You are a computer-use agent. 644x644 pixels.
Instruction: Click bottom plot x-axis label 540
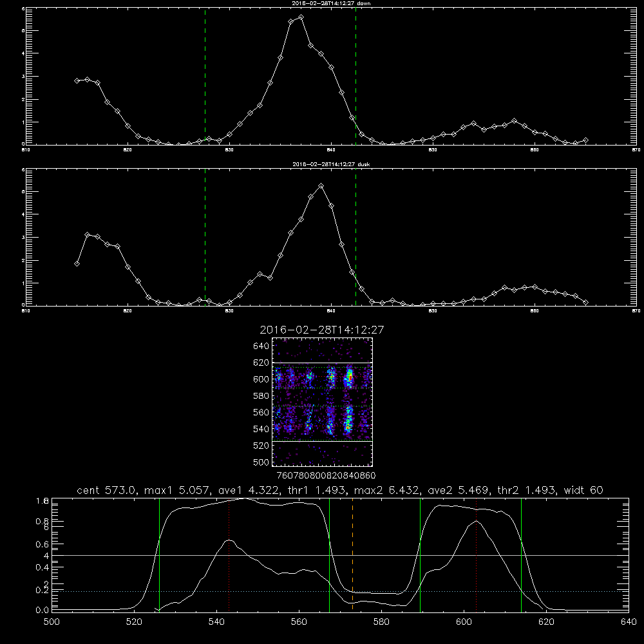point(216,622)
